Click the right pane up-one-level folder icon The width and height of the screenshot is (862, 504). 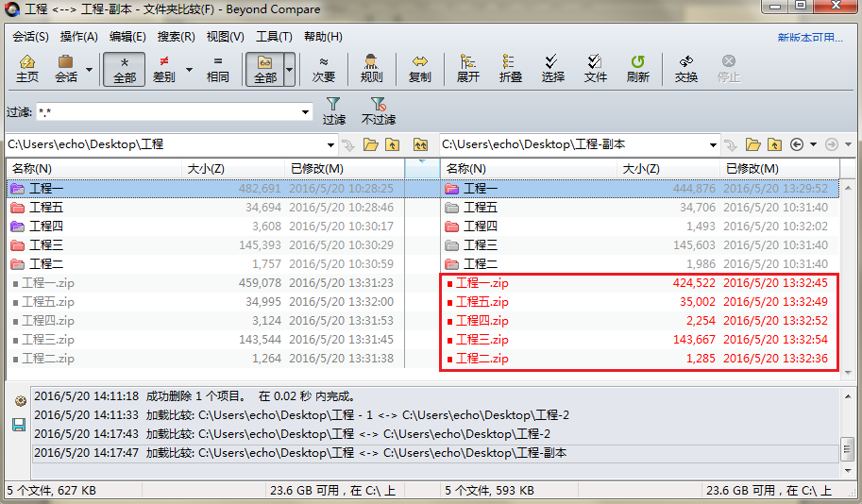coord(774,144)
